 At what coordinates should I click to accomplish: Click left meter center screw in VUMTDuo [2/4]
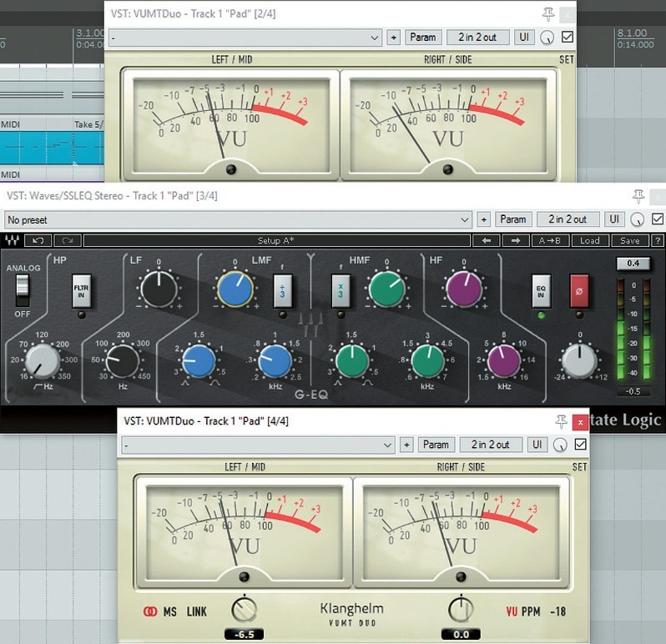click(231, 169)
